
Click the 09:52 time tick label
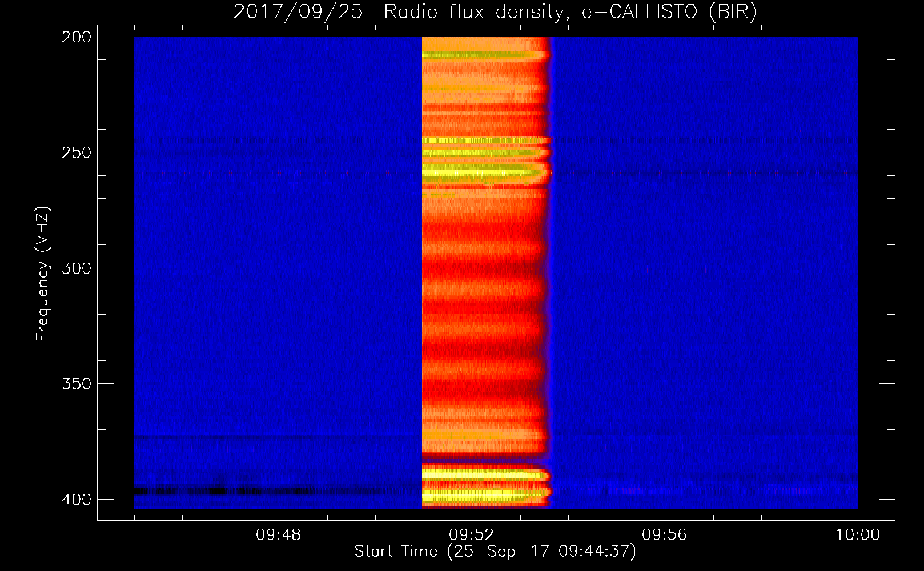472,535
